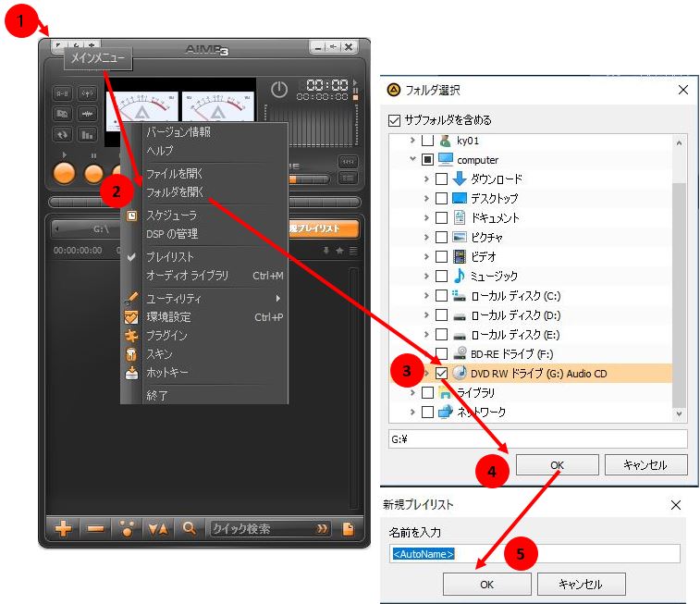Choose 環境設定 from the main menu

coord(167,316)
